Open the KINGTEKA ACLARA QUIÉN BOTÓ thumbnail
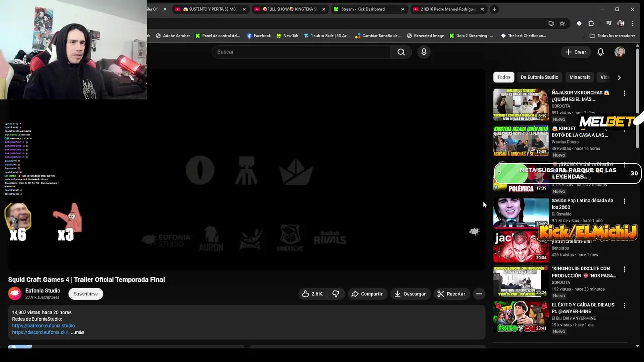Viewport: 644px width, 362px height. point(521,141)
